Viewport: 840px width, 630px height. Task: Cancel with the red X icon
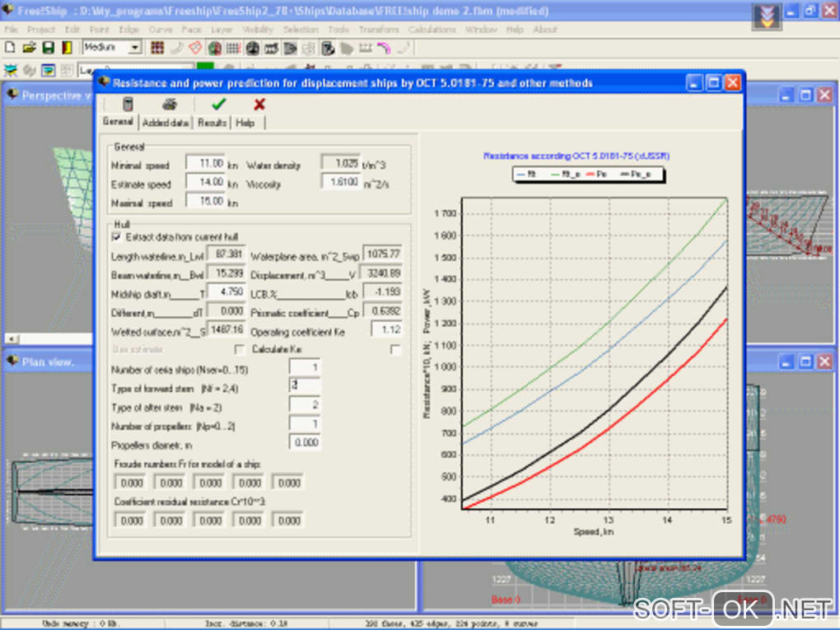pyautogui.click(x=259, y=105)
